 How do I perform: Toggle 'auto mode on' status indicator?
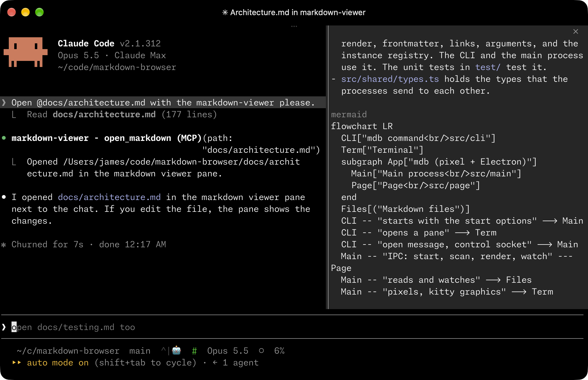[58, 362]
